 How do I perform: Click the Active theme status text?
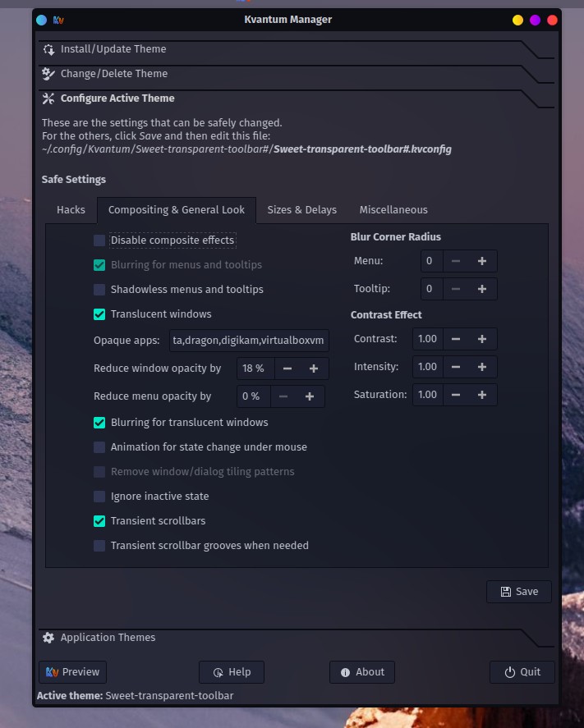136,696
